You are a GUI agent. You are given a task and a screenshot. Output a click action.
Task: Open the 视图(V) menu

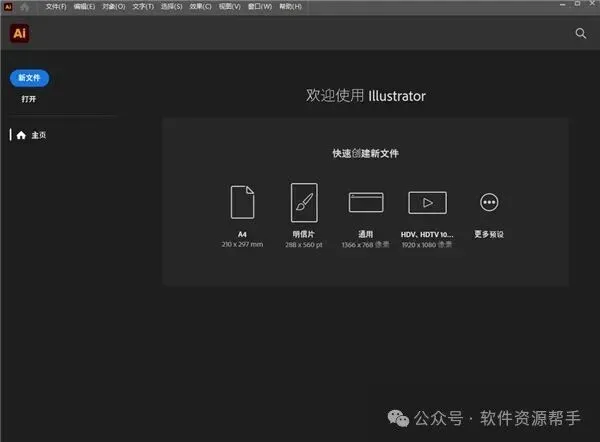tap(230, 7)
